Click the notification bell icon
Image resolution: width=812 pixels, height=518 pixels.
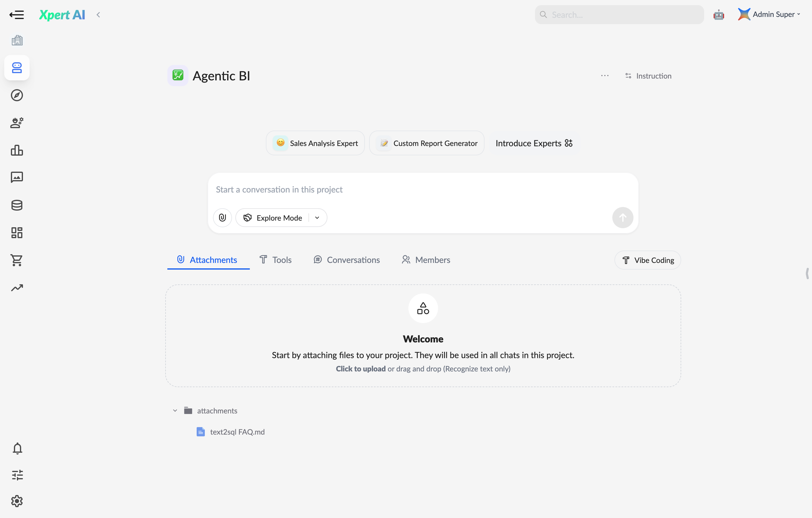tap(17, 448)
